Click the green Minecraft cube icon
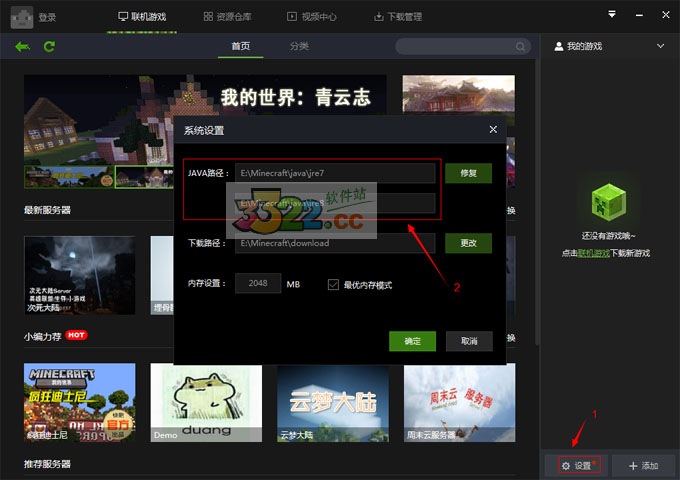The height and width of the screenshot is (480, 680). point(609,202)
